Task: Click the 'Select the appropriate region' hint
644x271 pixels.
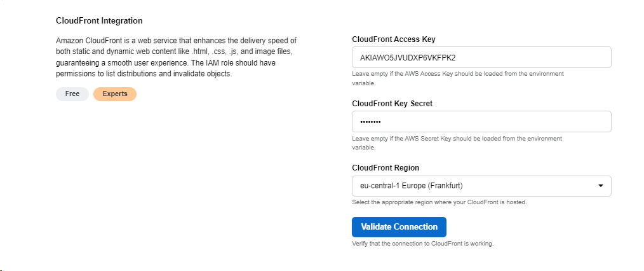Action: pos(439,202)
